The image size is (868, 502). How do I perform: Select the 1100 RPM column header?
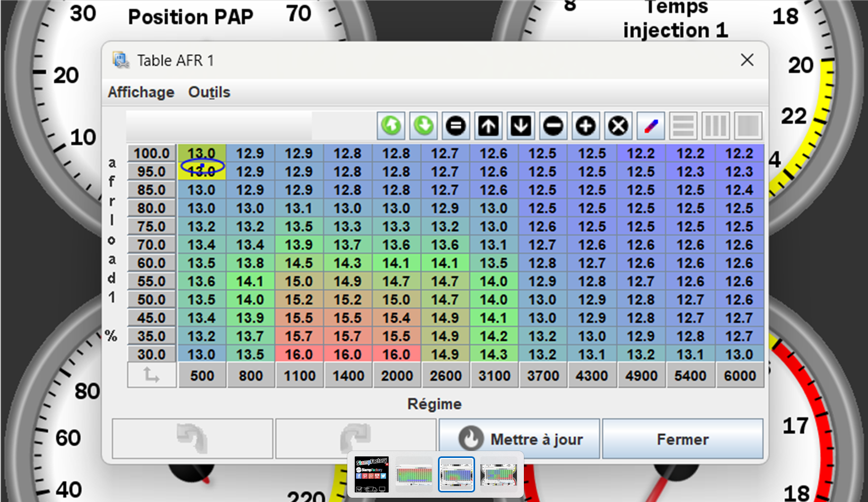(x=300, y=376)
